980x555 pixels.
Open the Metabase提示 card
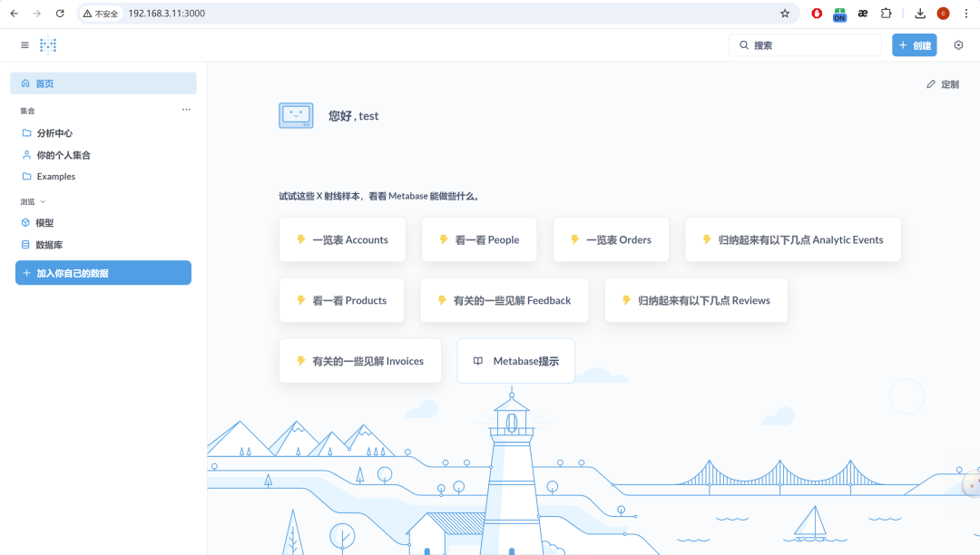pyautogui.click(x=515, y=361)
